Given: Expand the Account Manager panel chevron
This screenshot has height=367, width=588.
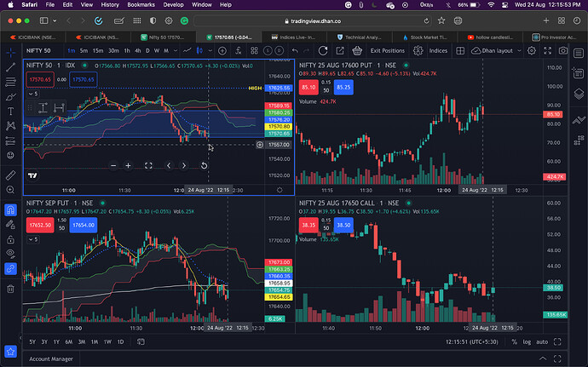Looking at the screenshot, I should [x=543, y=358].
